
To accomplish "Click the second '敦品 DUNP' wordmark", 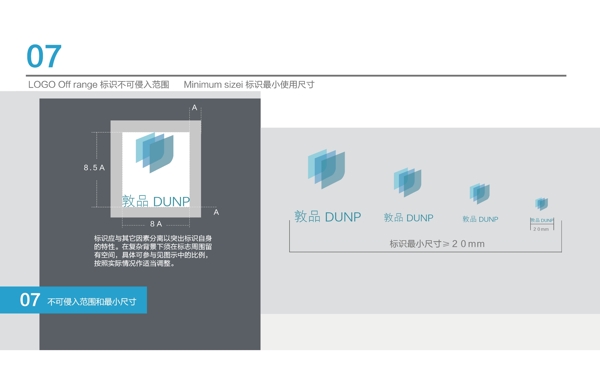I will pyautogui.click(x=408, y=218).
